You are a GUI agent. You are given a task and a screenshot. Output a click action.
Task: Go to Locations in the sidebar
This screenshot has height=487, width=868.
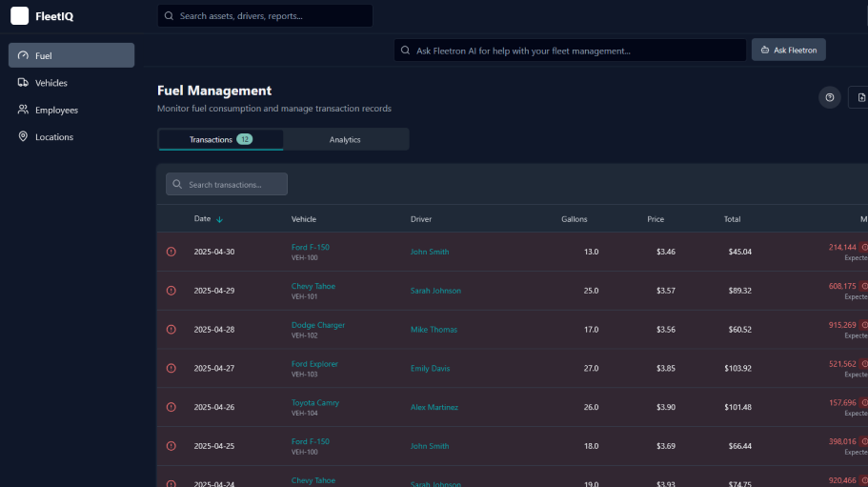pyautogui.click(x=54, y=137)
